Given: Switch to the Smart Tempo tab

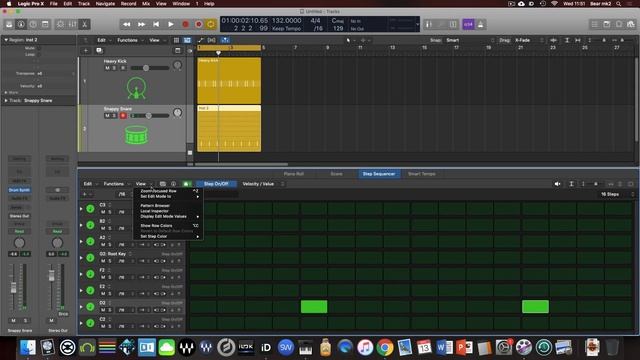Looking at the screenshot, I should click(422, 174).
